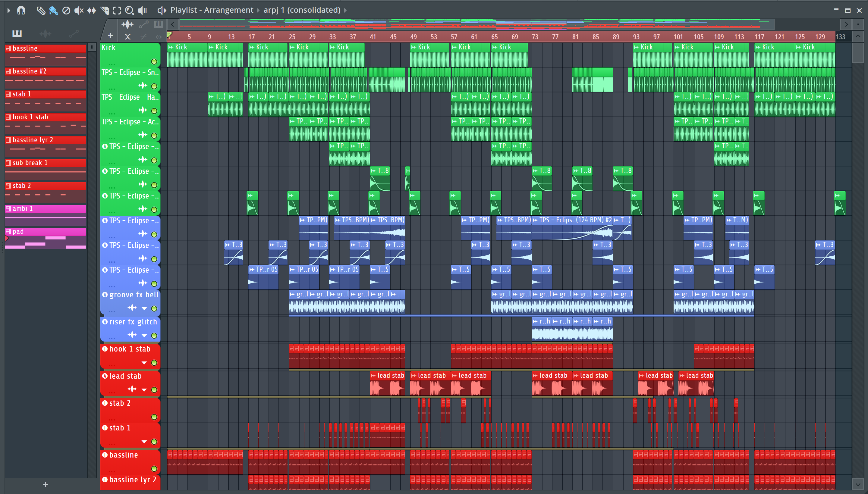This screenshot has height=494, width=868.
Task: Mute the TPS - Eclipse - Ha.. track
Action: click(x=154, y=111)
